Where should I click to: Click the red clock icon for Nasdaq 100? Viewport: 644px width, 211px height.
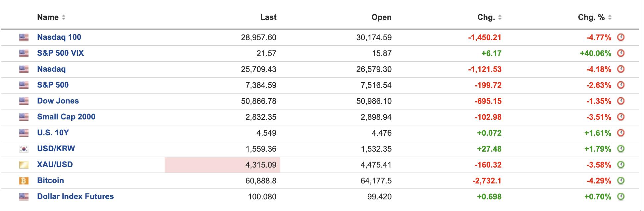coord(621,37)
